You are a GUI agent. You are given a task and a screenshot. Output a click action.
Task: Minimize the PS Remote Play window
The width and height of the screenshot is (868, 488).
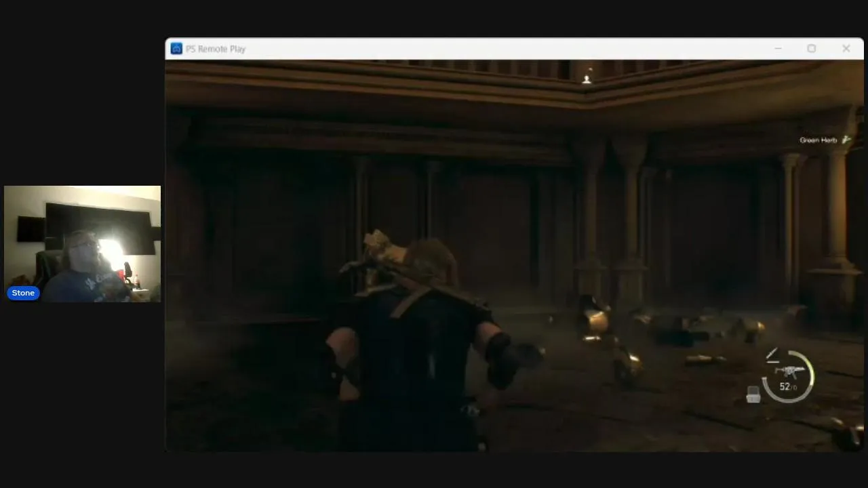[778, 48]
